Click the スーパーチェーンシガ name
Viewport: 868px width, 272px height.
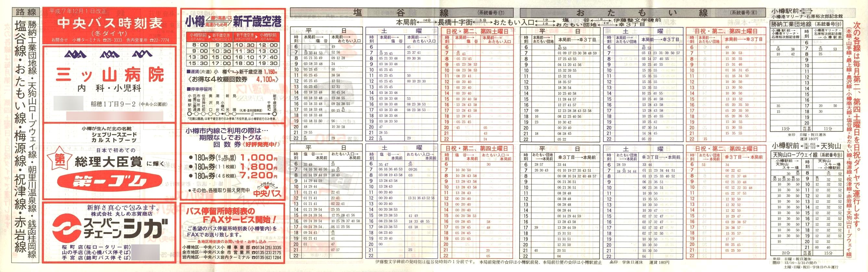tap(126, 228)
